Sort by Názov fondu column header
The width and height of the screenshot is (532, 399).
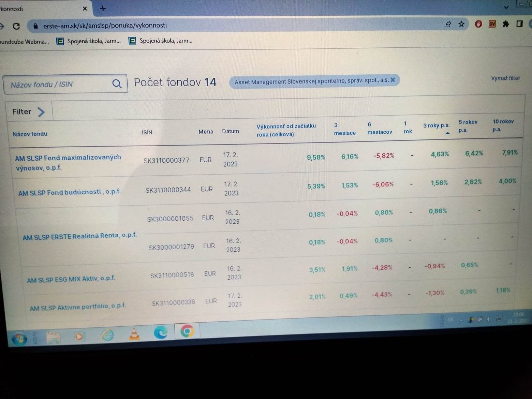(30, 134)
